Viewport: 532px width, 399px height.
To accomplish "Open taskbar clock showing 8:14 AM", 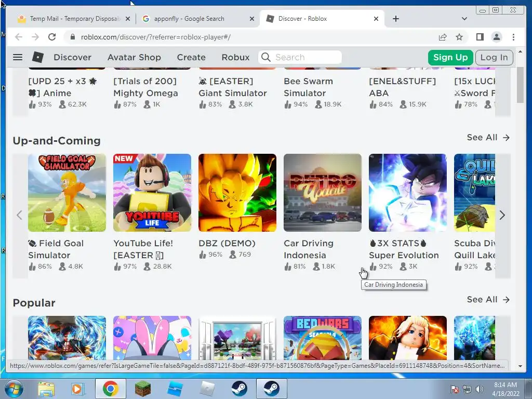I will [x=506, y=389].
